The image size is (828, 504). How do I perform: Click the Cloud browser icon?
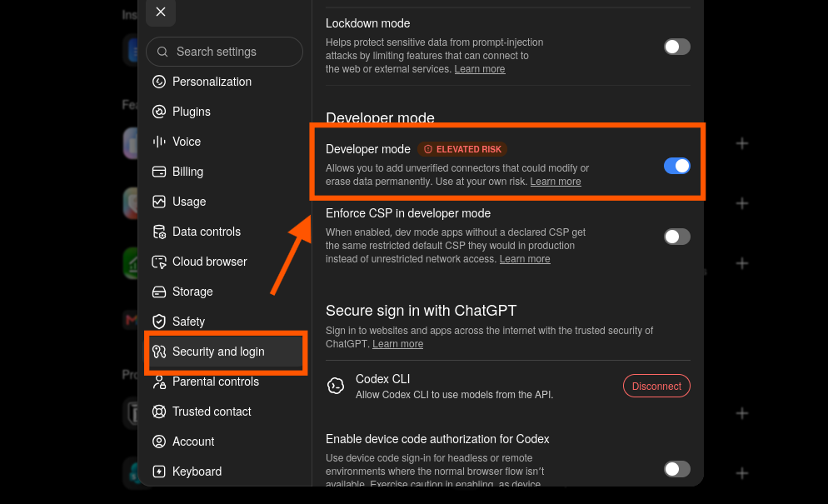click(159, 262)
